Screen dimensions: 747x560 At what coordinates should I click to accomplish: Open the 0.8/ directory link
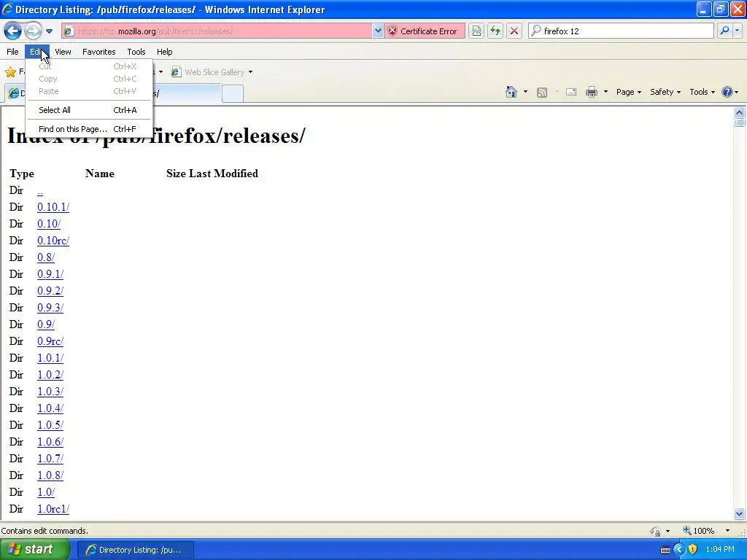pos(46,257)
